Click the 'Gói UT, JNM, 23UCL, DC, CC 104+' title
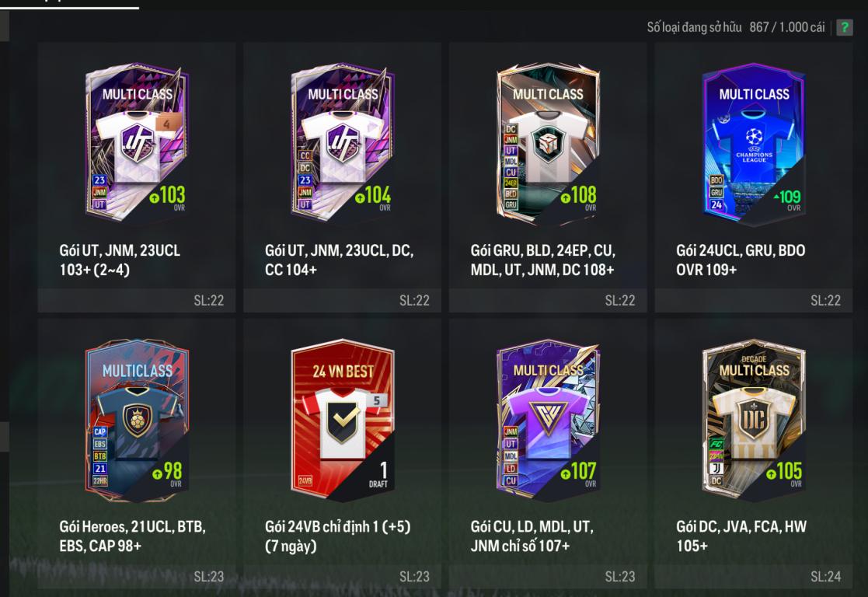 [x=340, y=260]
